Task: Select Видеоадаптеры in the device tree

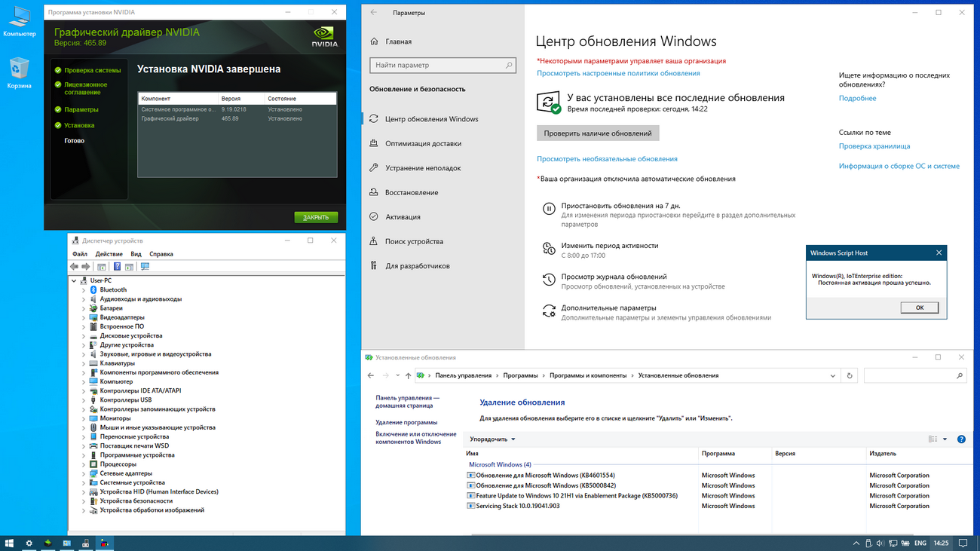Action: click(x=122, y=317)
